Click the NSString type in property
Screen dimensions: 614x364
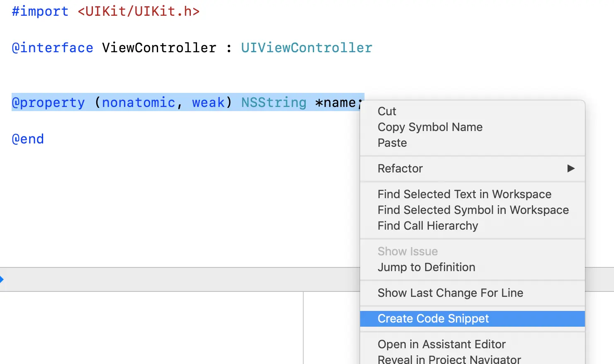pos(274,102)
